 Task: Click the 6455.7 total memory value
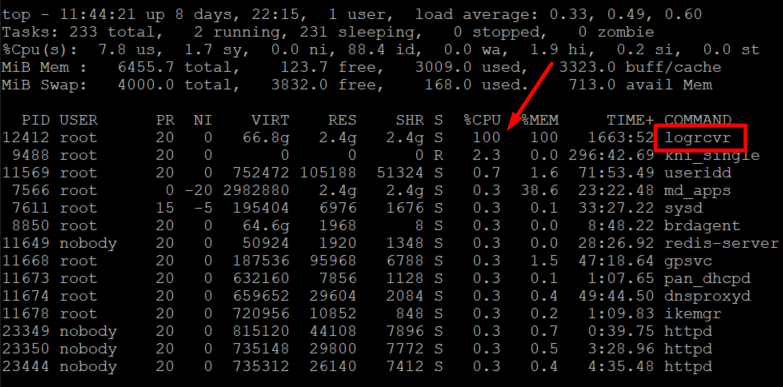pos(146,67)
